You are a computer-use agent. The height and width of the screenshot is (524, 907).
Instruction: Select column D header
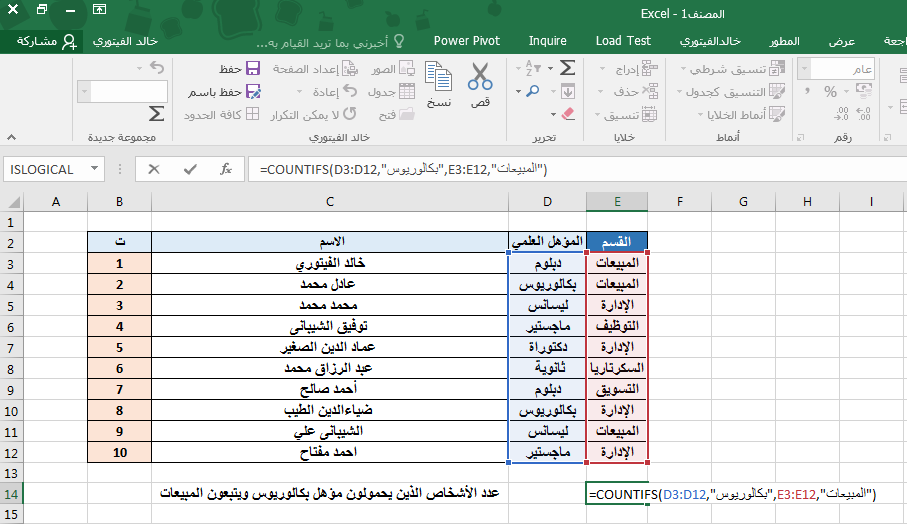point(547,202)
